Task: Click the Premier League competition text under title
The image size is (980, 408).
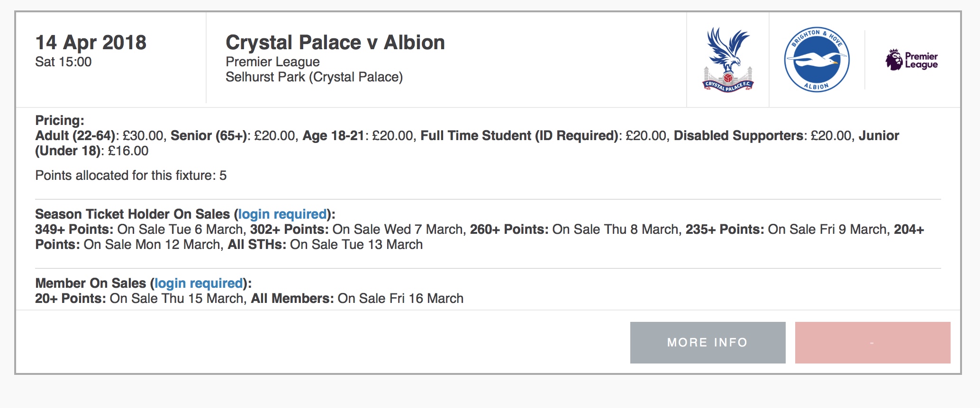Action: point(272,62)
